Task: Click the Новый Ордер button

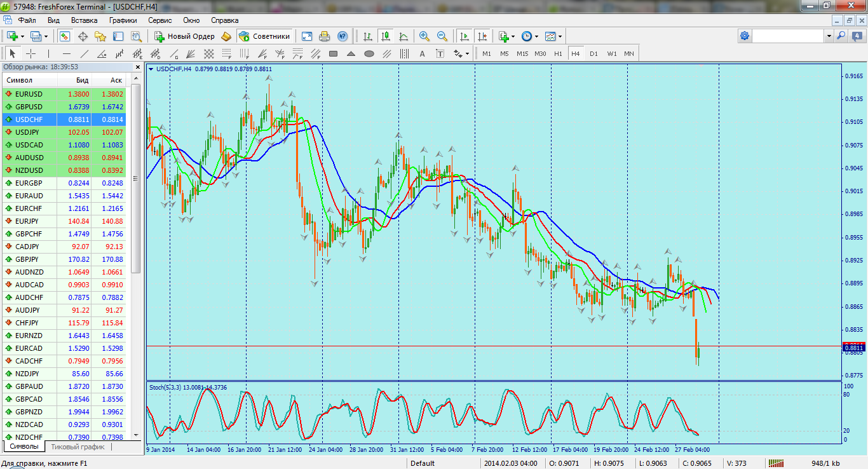Action: click(184, 36)
